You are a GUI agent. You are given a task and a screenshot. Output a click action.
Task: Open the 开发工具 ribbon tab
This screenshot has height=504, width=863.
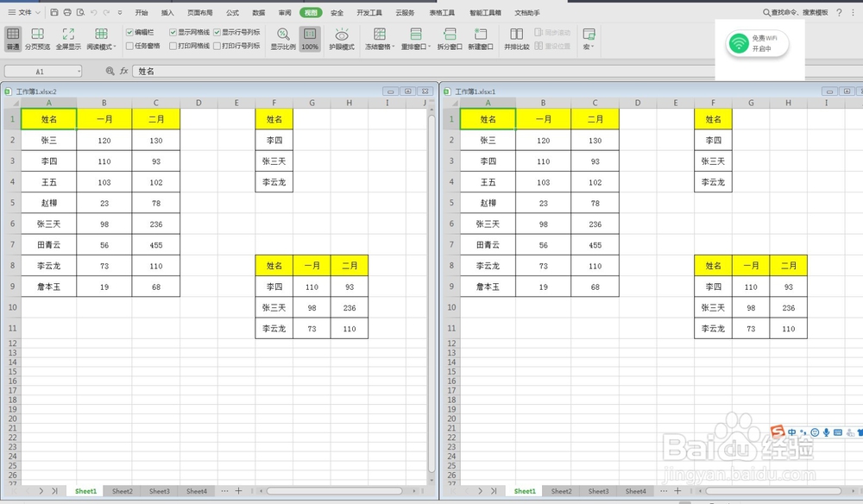369,13
